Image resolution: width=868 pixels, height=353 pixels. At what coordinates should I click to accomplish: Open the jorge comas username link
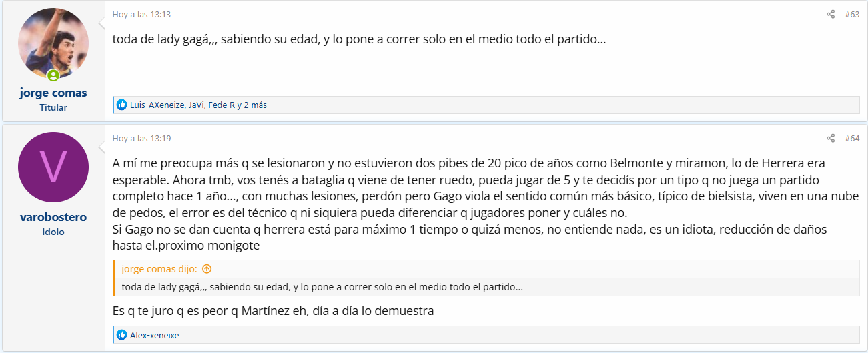[53, 93]
